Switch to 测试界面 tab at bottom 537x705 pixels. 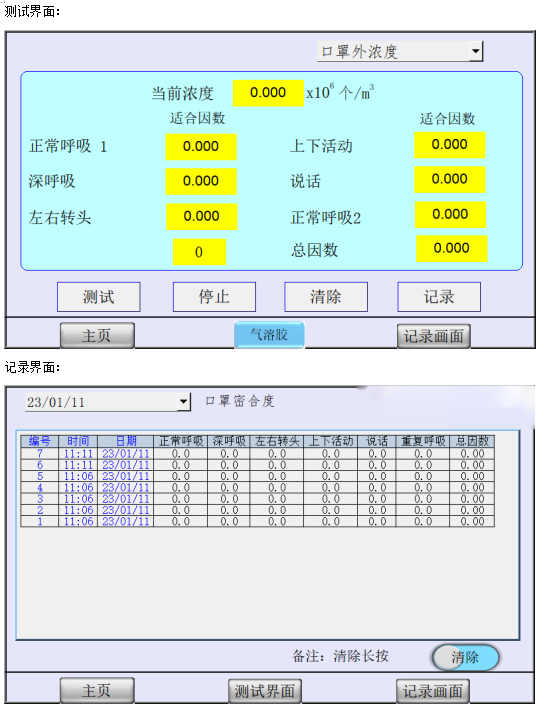pyautogui.click(x=264, y=691)
